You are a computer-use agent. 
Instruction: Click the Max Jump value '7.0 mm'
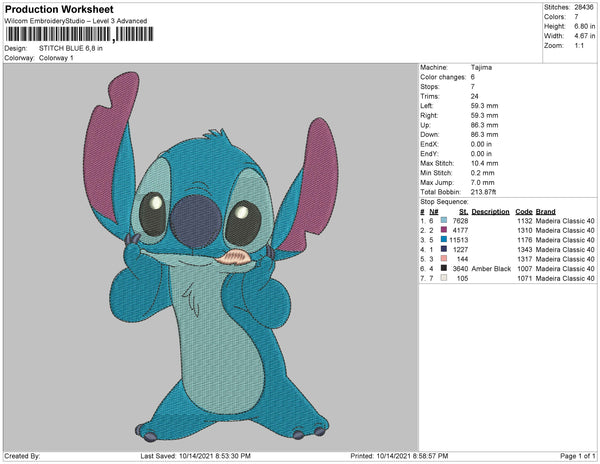click(483, 182)
